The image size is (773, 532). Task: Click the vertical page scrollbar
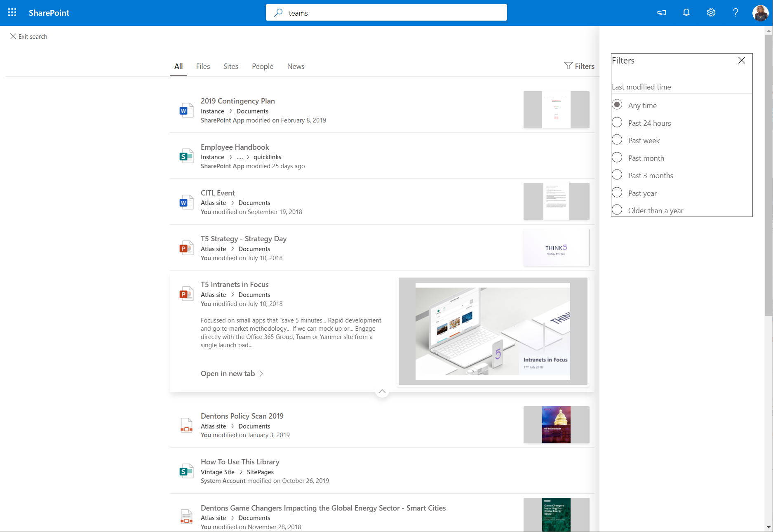(x=768, y=173)
